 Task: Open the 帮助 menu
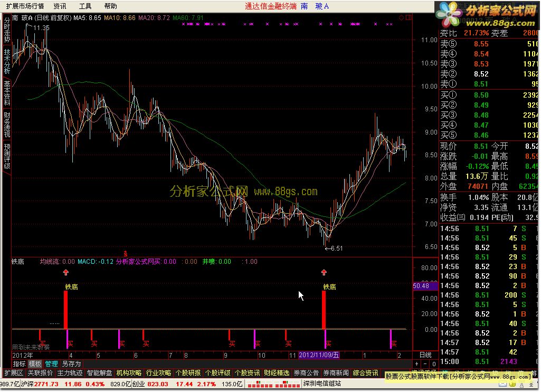[111, 6]
